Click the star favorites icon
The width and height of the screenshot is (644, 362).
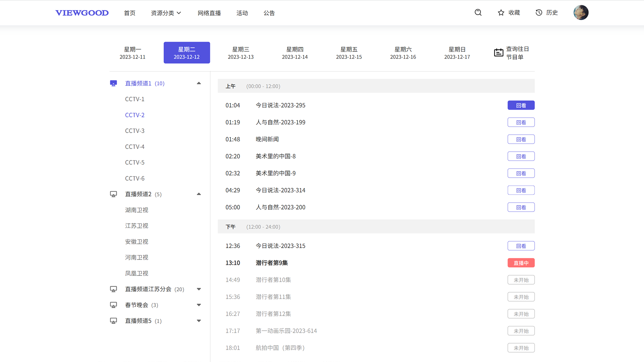pos(501,13)
